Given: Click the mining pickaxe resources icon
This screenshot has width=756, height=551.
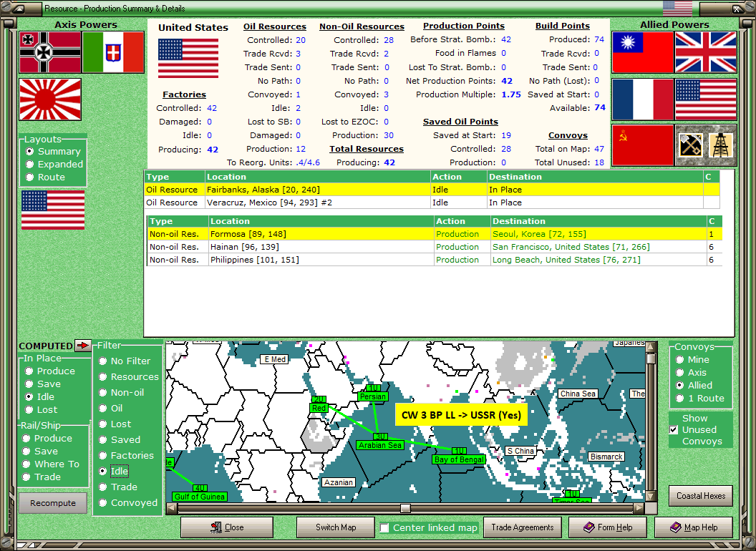Looking at the screenshot, I should point(690,145).
